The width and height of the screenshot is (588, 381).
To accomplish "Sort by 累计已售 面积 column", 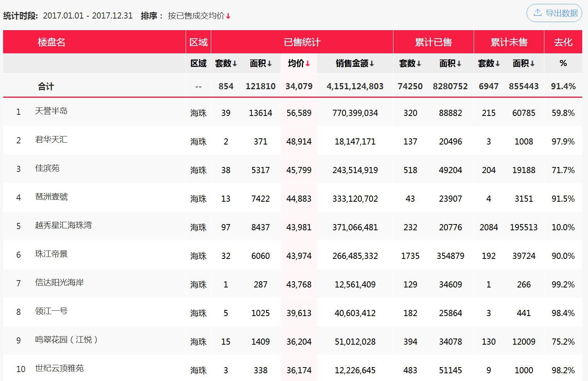I will [450, 63].
